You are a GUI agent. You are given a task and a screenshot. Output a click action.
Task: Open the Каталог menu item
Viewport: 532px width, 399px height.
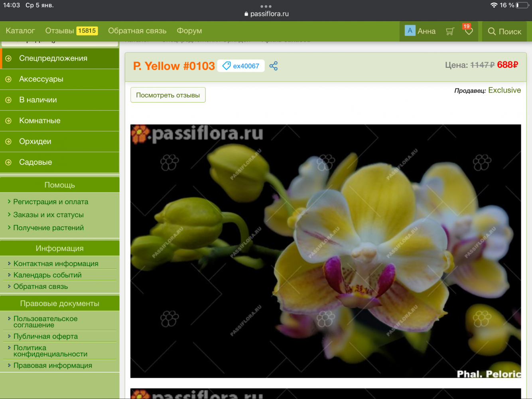coord(20,31)
